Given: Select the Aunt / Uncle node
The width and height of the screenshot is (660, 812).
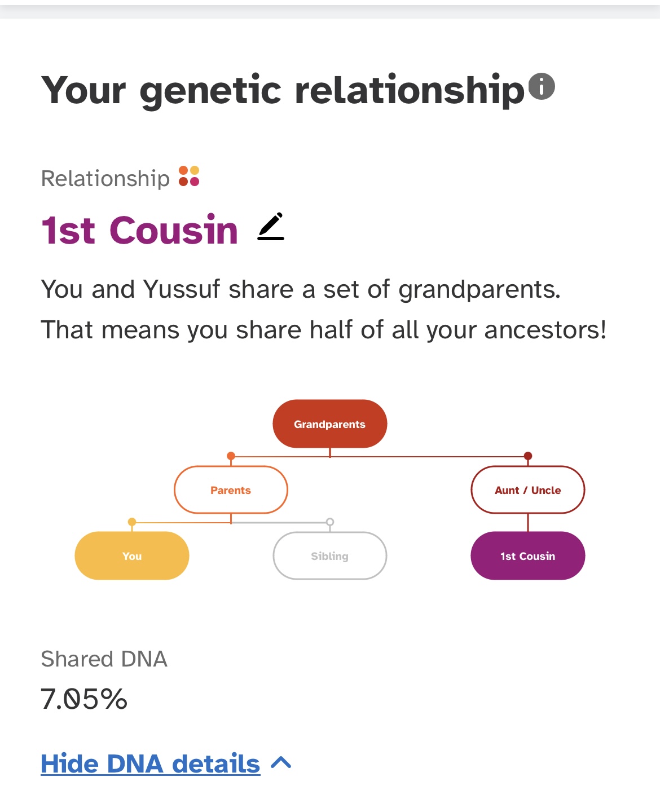Looking at the screenshot, I should point(528,490).
